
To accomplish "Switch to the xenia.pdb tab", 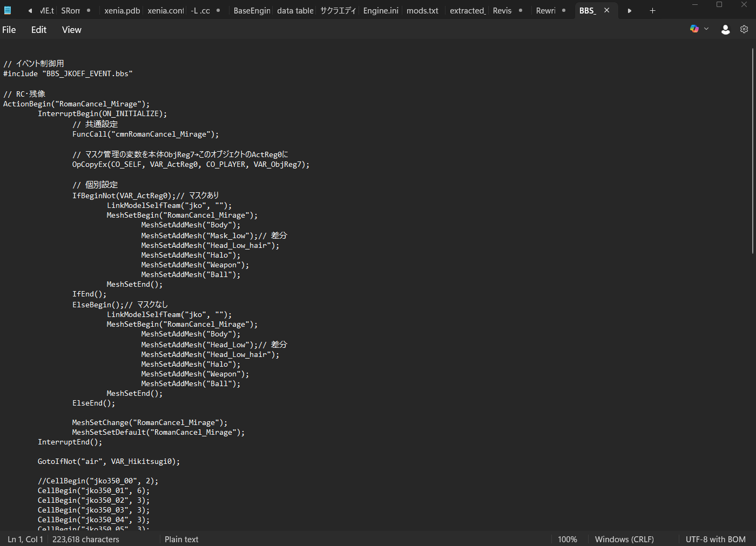I will (x=123, y=11).
